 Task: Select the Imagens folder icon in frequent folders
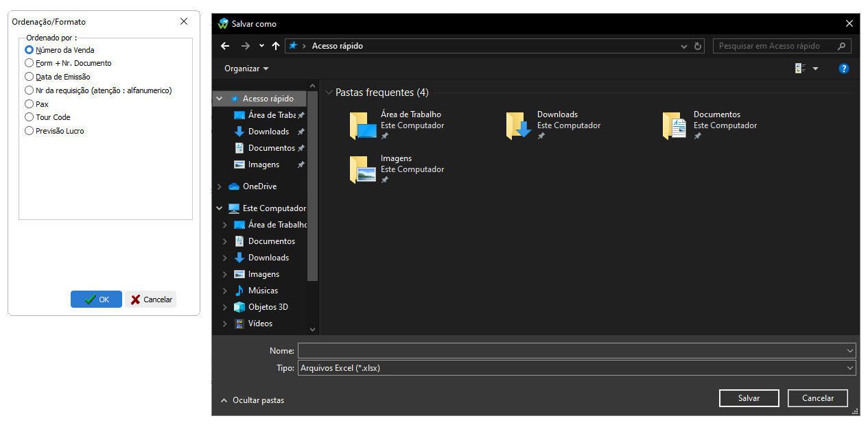pyautogui.click(x=363, y=169)
